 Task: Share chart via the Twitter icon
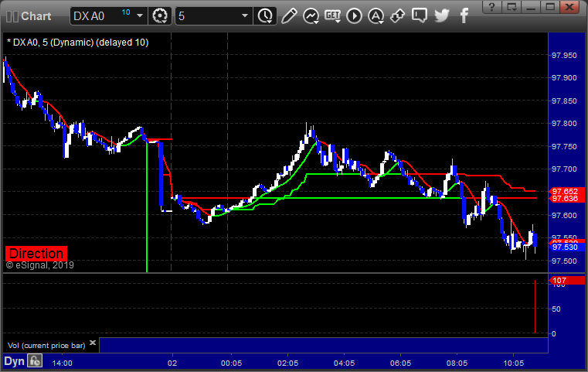(x=442, y=16)
